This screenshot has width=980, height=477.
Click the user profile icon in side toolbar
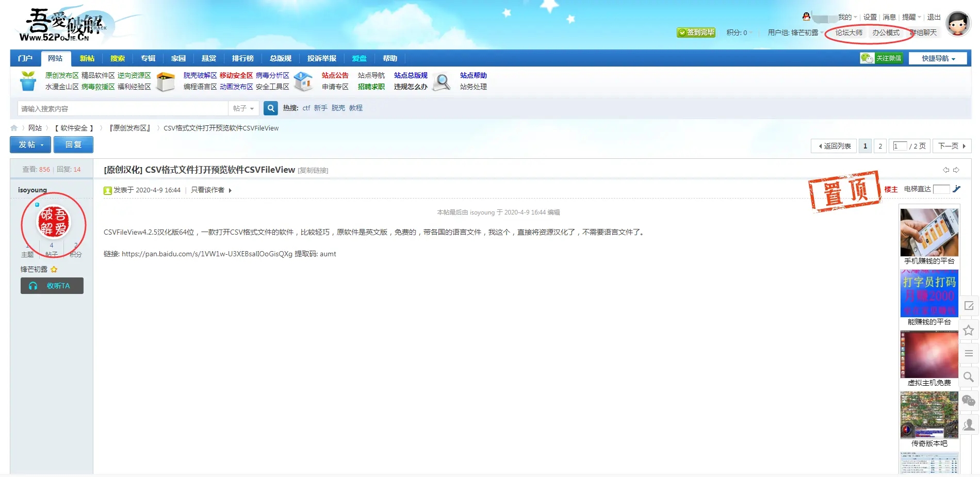pos(969,425)
